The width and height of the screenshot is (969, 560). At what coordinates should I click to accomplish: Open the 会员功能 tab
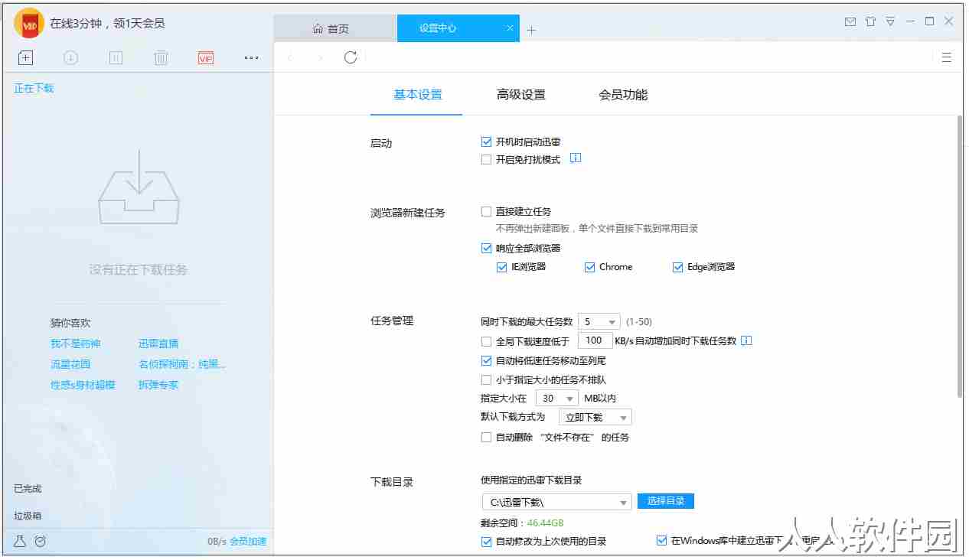pos(623,95)
